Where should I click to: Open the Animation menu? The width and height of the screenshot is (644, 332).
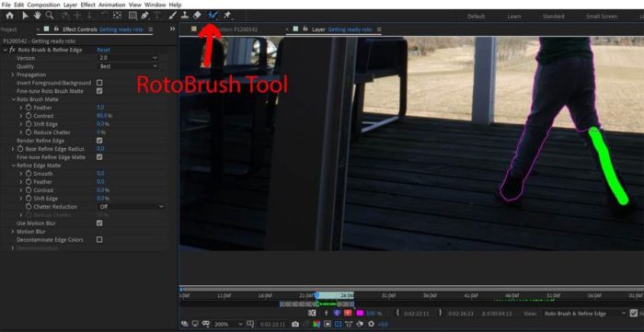tap(112, 5)
